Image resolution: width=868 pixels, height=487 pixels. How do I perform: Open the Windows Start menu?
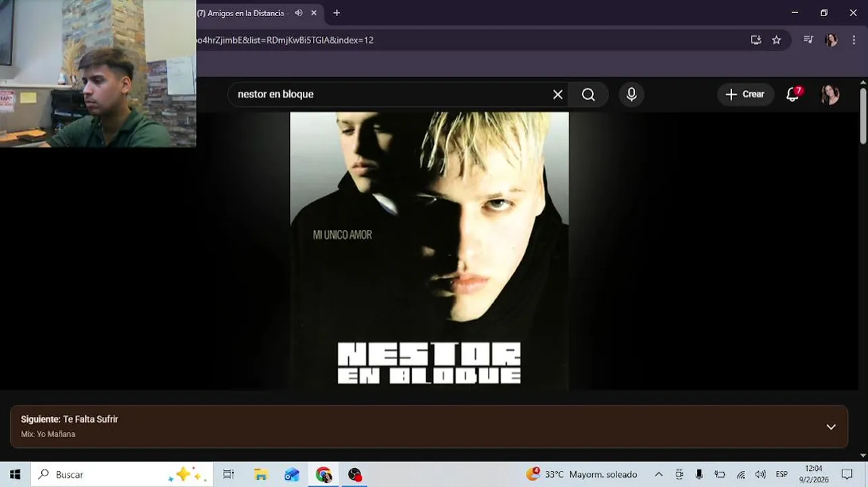tap(15, 474)
